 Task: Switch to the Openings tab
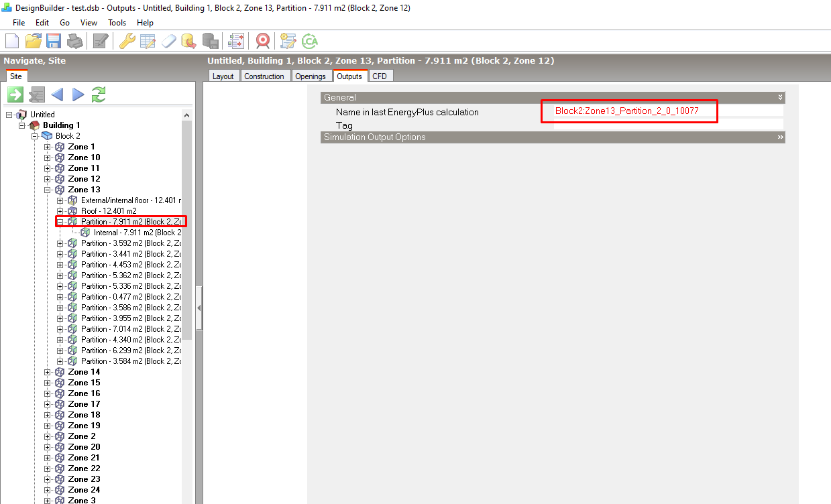coord(311,76)
